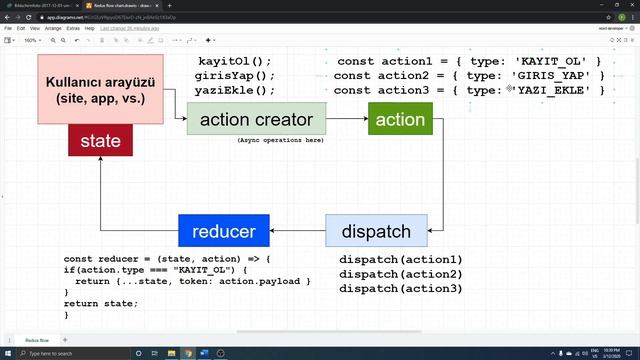Add a new diagram page
This screenshot has width=640, height=360.
[65, 340]
